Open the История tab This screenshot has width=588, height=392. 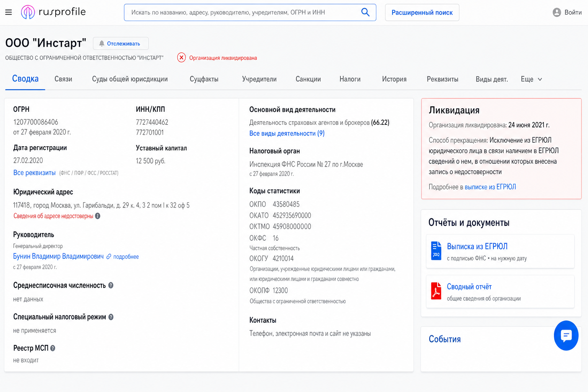pyautogui.click(x=394, y=79)
